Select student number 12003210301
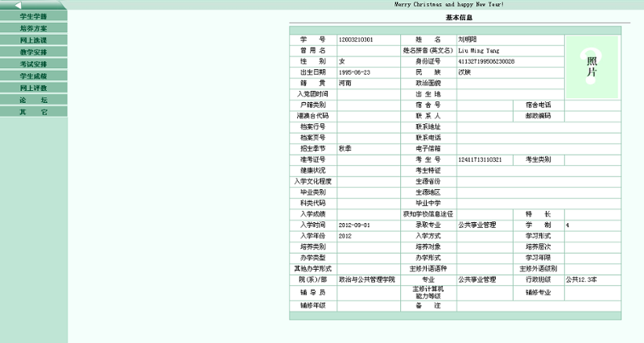644x343 pixels. click(x=356, y=39)
